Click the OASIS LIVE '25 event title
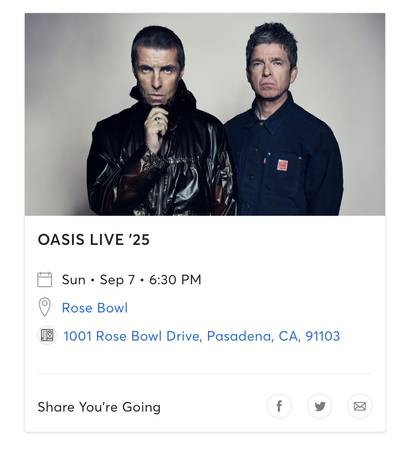The height and width of the screenshot is (450, 407). [94, 240]
